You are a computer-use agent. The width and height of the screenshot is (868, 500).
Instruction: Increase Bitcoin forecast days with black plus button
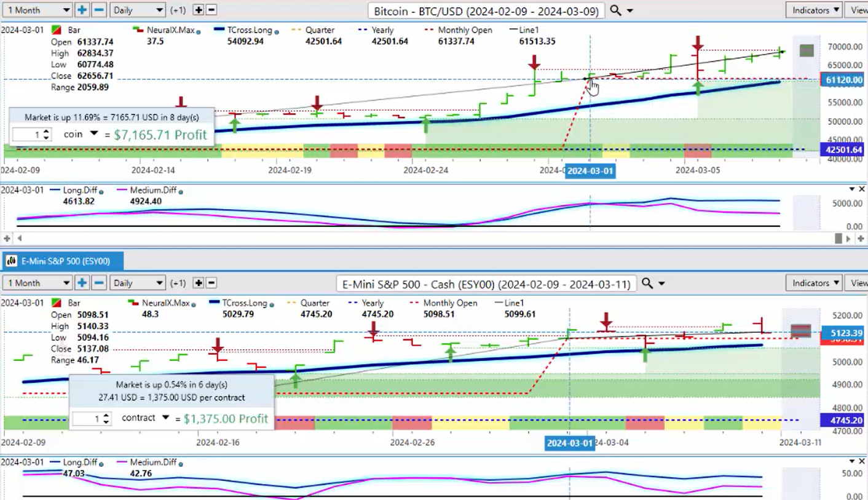(199, 10)
